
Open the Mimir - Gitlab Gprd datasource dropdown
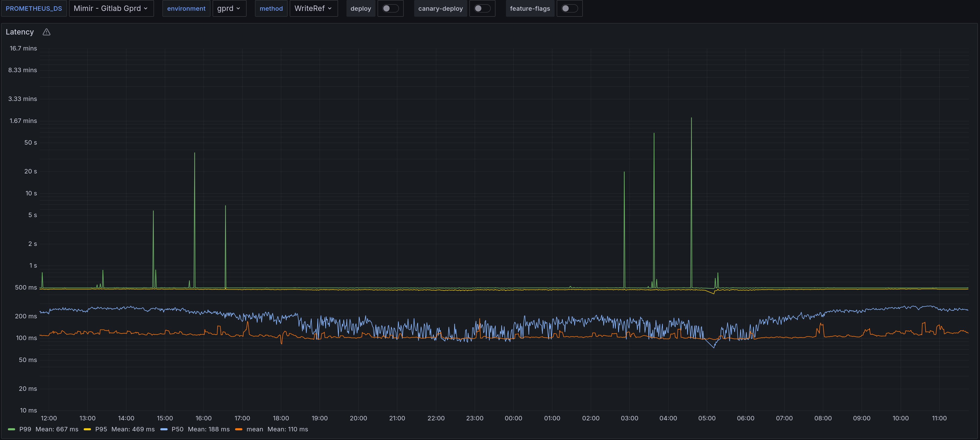(x=111, y=8)
